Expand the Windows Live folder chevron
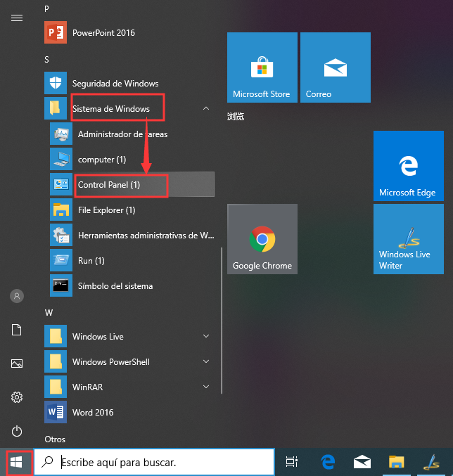Viewport: 453px width, 476px height. coord(206,336)
